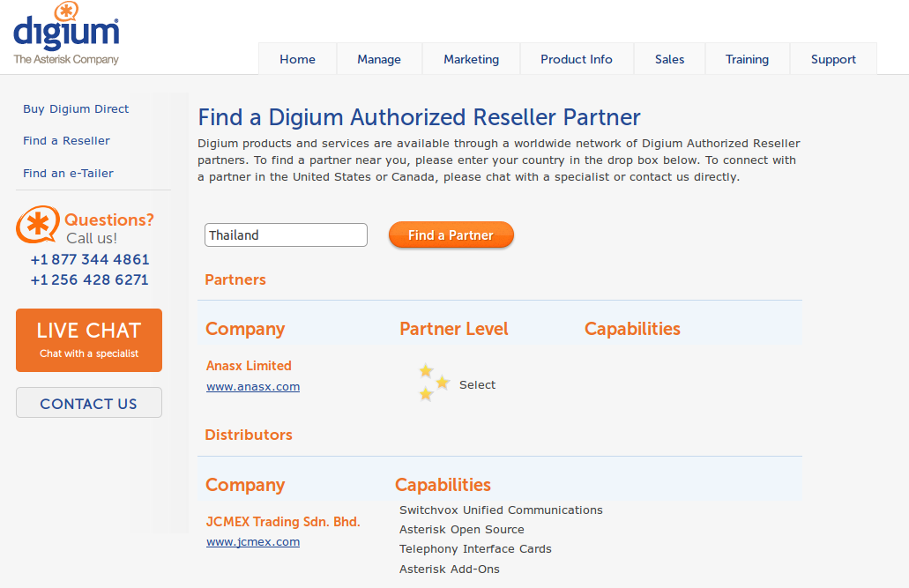Click the Select partner level stars icon
This screenshot has width=909, height=588.
tap(434, 382)
